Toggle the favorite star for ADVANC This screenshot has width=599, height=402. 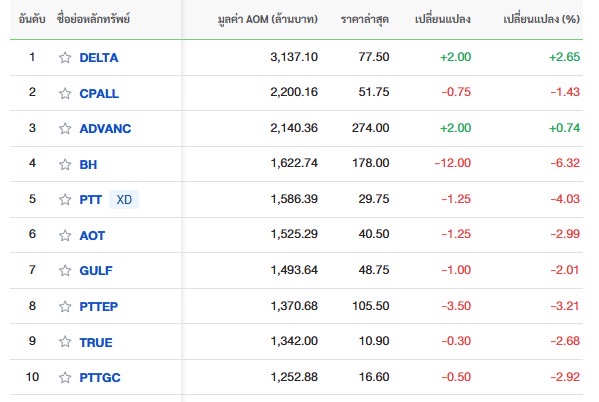tap(65, 128)
